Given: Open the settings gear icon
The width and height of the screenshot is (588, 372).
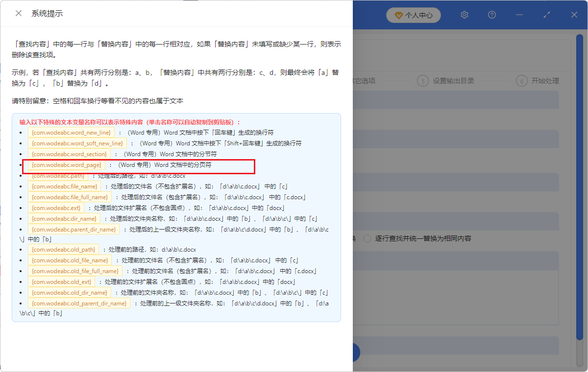Looking at the screenshot, I should coord(464,15).
